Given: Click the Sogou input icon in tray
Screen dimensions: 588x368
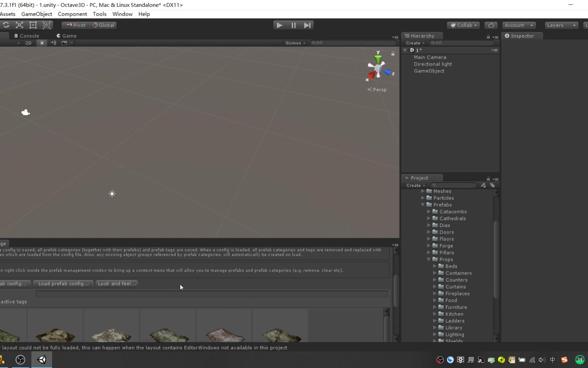Looking at the screenshot, I should coord(564,360).
